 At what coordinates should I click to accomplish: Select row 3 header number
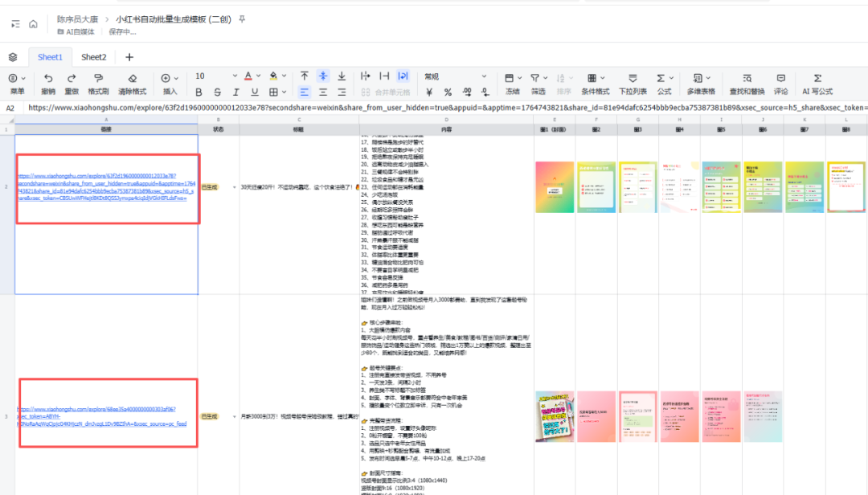pyautogui.click(x=6, y=416)
